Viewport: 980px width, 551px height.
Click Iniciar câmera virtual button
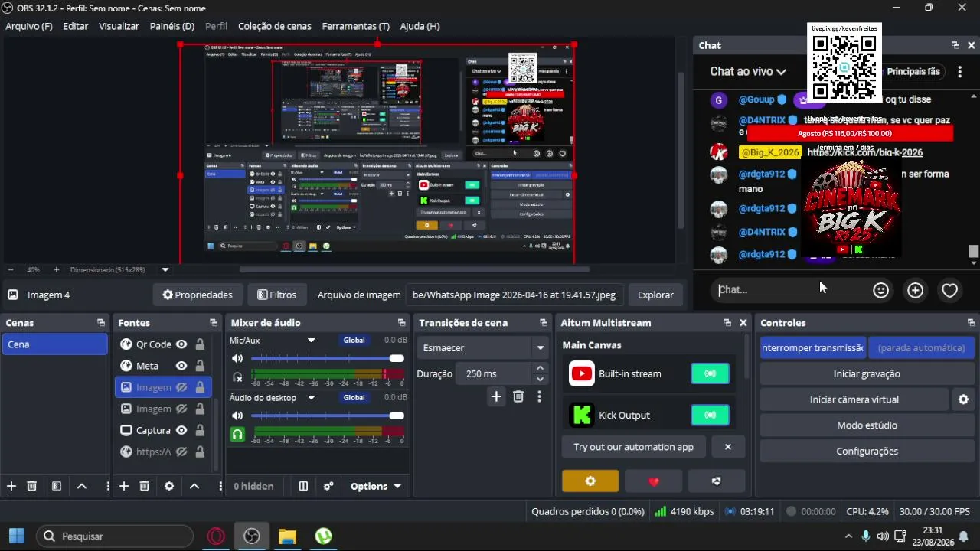854,399
